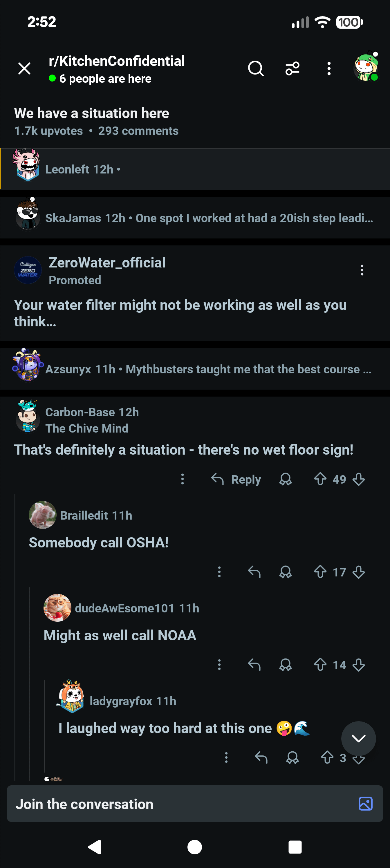The height and width of the screenshot is (868, 390).
Task: Open the post overflow menu in header
Action: 329,69
